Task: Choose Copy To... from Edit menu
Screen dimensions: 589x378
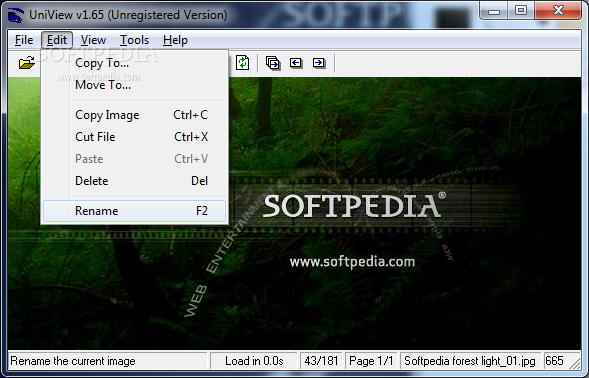Action: tap(134, 63)
